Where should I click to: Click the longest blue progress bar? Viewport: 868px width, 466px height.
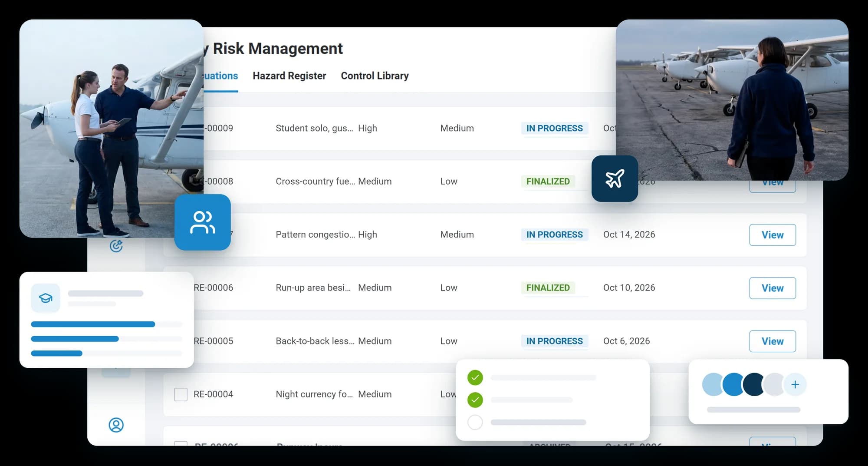93,324
